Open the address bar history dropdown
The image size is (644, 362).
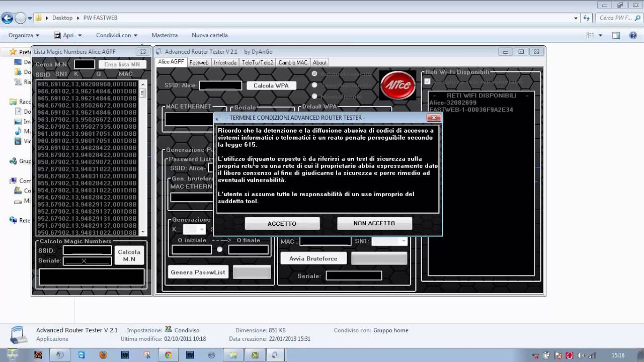[577, 18]
